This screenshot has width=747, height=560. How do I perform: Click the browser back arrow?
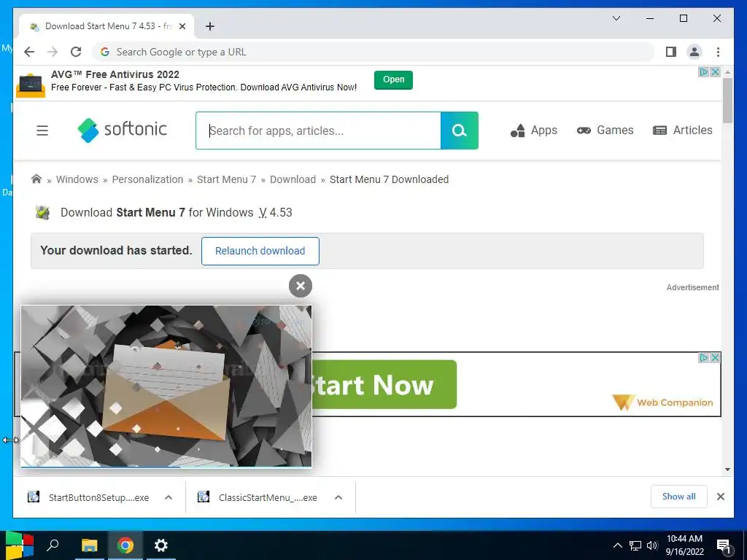point(29,52)
